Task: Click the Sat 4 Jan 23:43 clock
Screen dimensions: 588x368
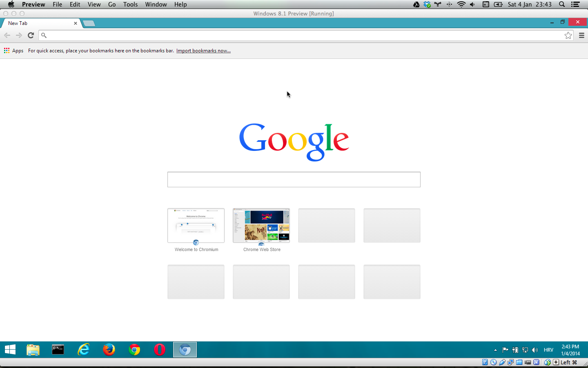Action: [x=530, y=4]
